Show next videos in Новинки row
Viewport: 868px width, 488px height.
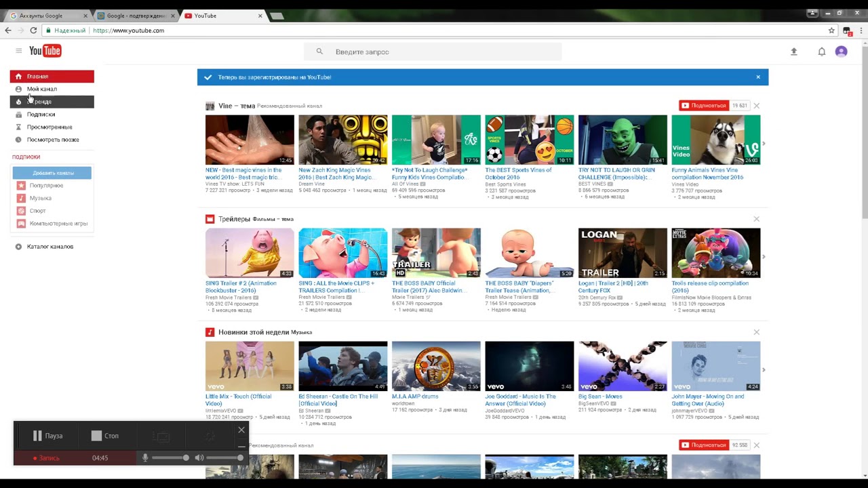[x=764, y=370]
